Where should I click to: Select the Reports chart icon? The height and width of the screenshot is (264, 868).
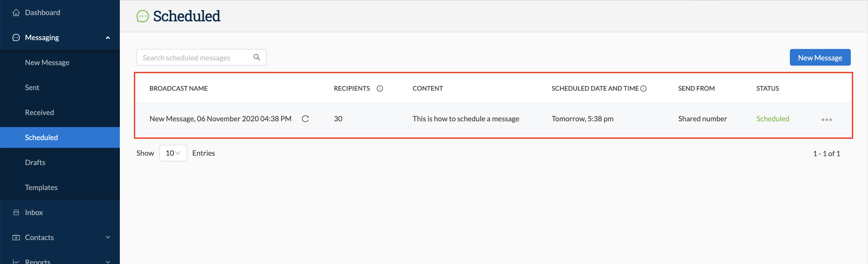16,261
